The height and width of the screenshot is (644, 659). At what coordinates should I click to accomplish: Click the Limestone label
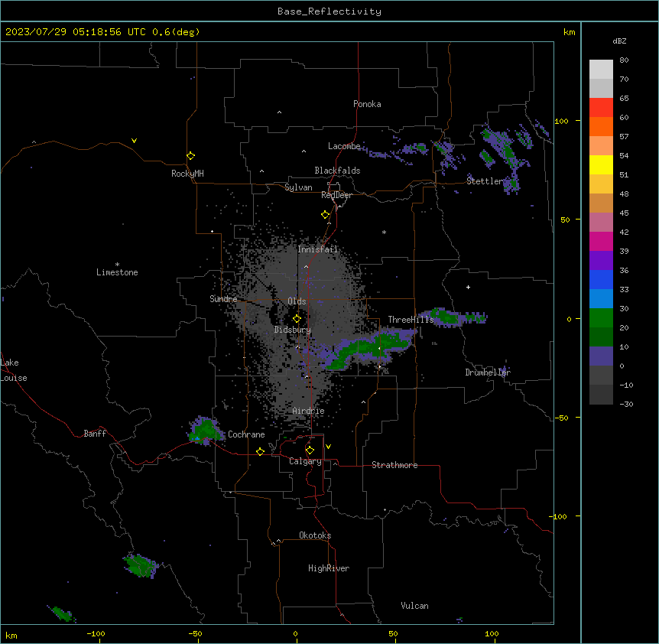pyautogui.click(x=117, y=272)
